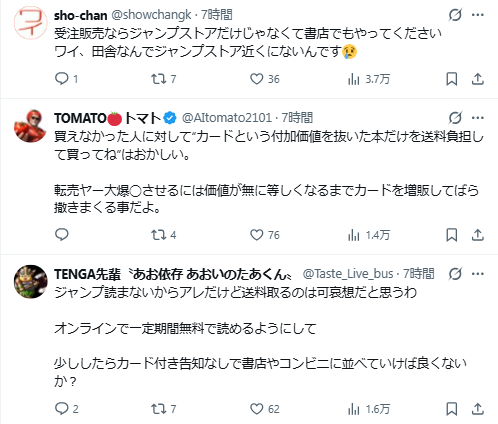Open more options menu on TOMATO's tweet
The width and height of the screenshot is (498, 424).
pos(478,118)
